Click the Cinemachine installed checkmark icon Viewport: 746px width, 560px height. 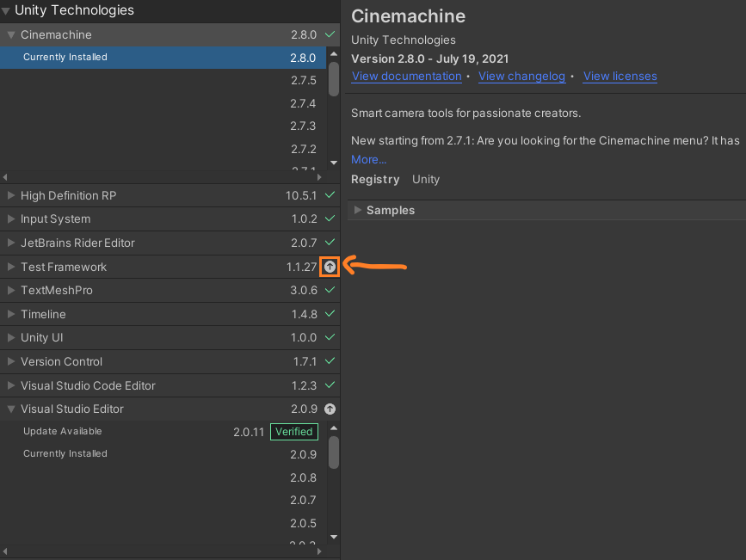(330, 35)
